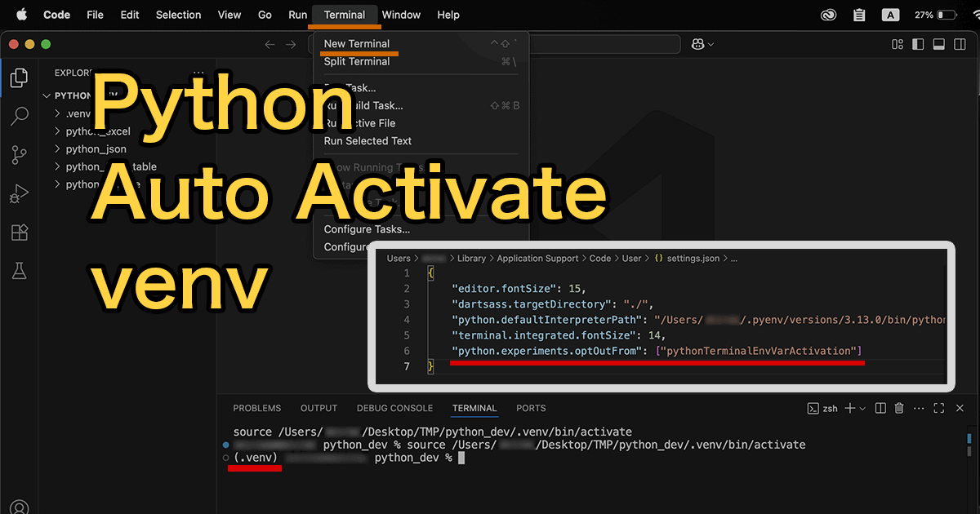Screen dimensions: 980x514
Task: Close the terminal panel
Action: click(960, 408)
